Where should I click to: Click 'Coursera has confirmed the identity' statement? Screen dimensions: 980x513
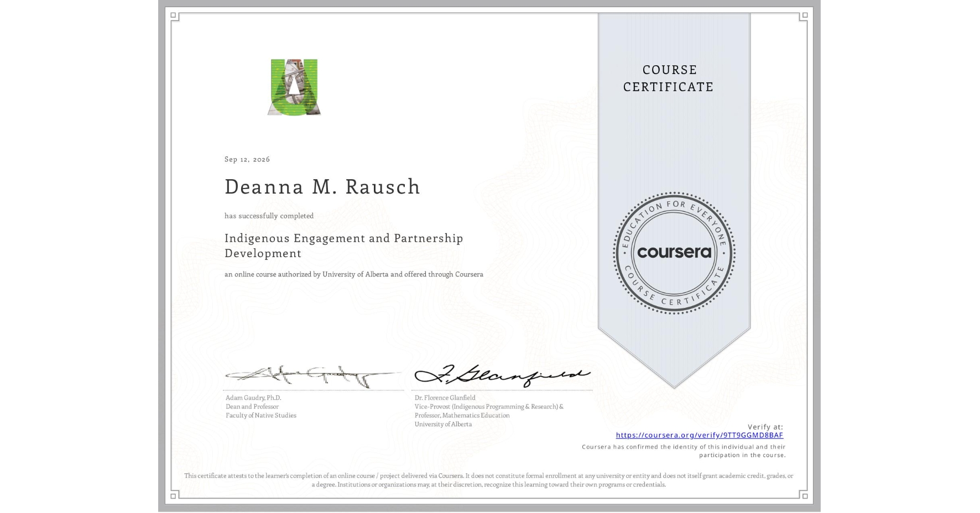684,451
